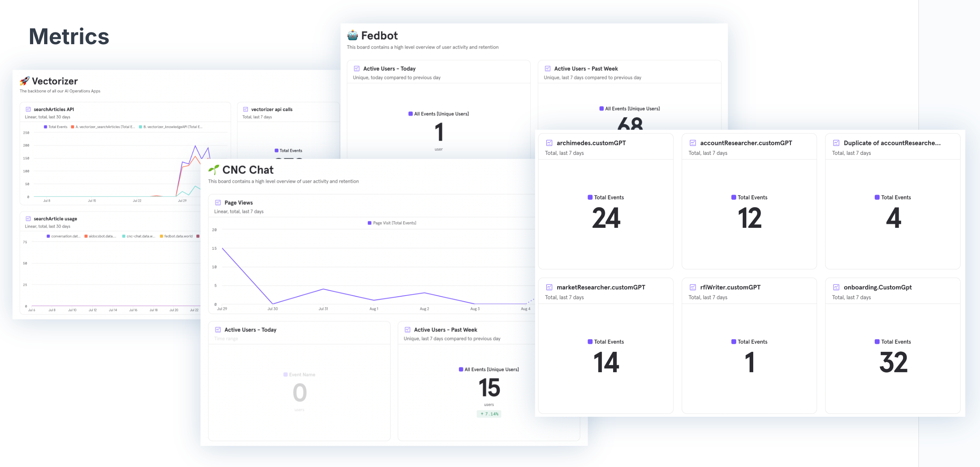Click the 1 value in rfiWriter.customGPT card
The image size is (980, 467).
750,362
